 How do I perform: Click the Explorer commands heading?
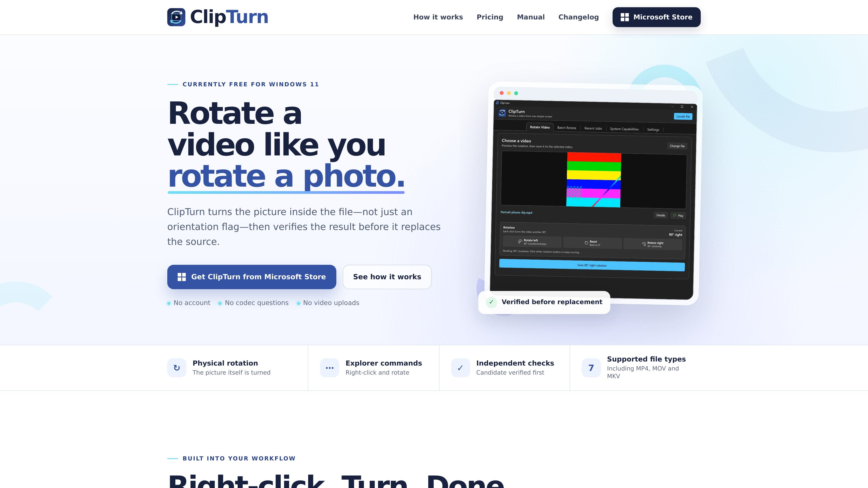click(383, 363)
